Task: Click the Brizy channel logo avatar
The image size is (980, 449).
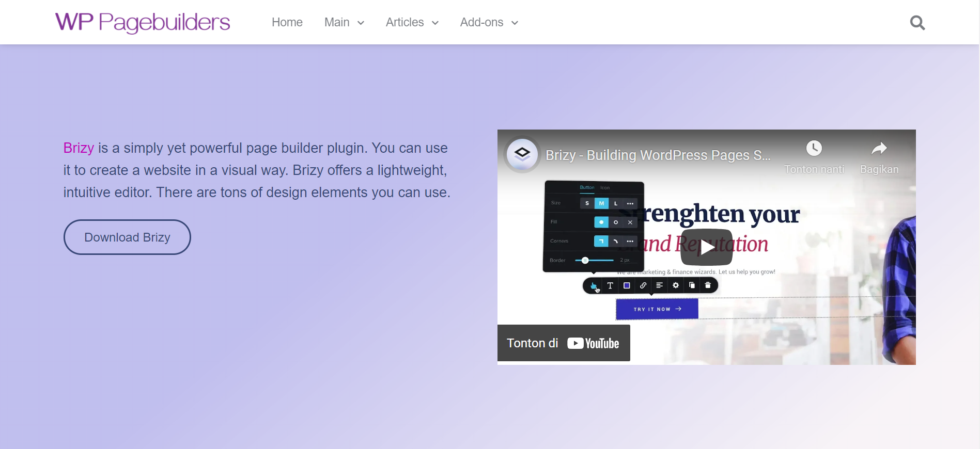Action: point(522,154)
